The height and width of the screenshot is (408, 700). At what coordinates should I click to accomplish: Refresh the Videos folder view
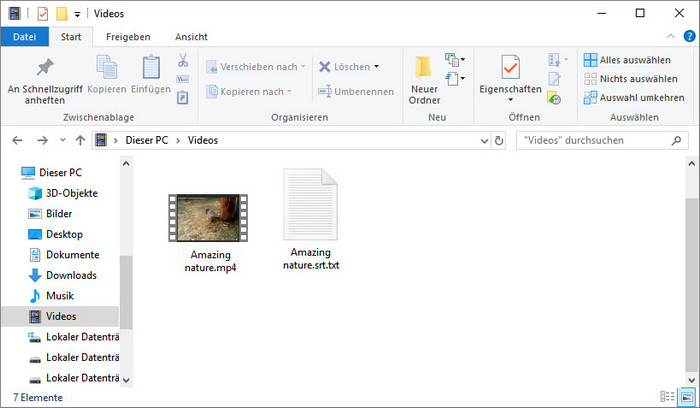click(499, 141)
